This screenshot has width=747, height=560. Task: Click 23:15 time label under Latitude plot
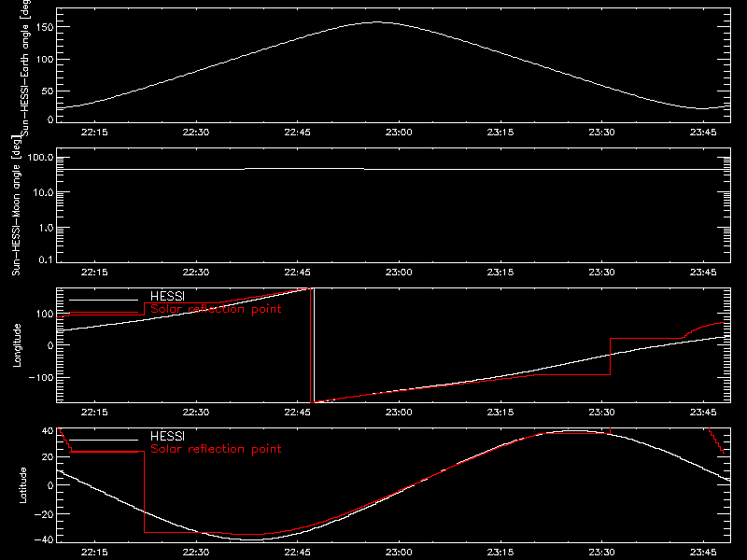point(500,553)
